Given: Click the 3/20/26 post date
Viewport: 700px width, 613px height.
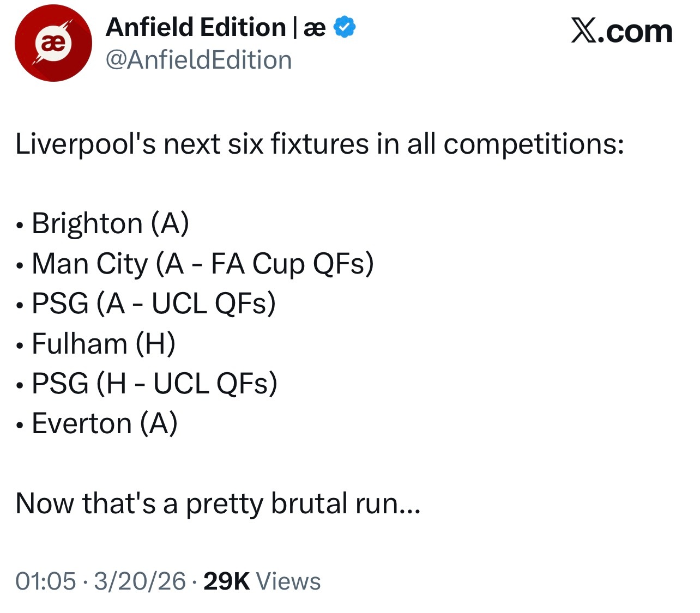Looking at the screenshot, I should (140, 581).
